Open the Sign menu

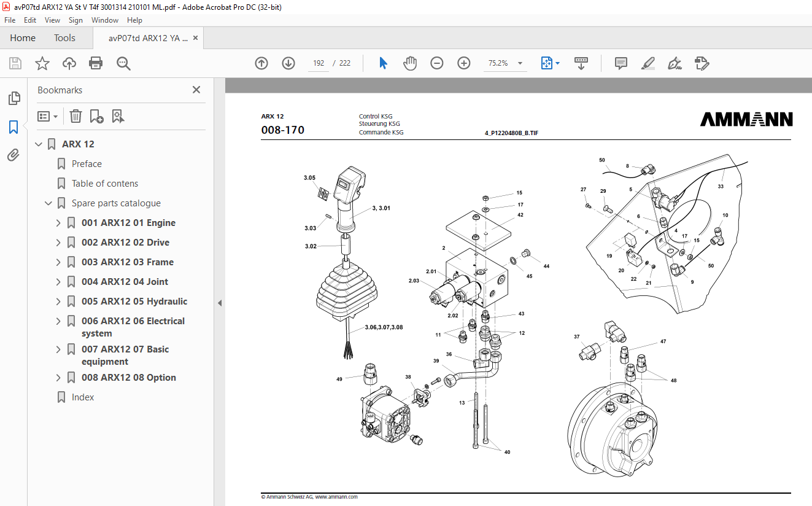coord(75,20)
